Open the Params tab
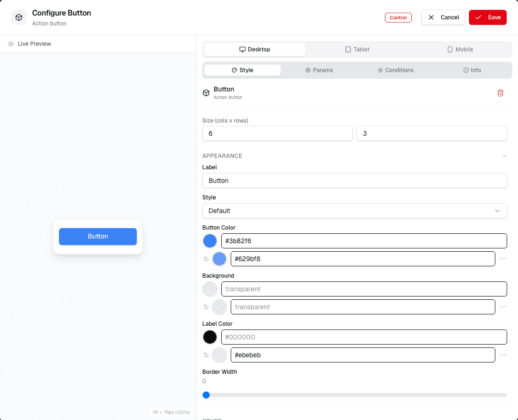Image resolution: width=518 pixels, height=420 pixels. 319,70
